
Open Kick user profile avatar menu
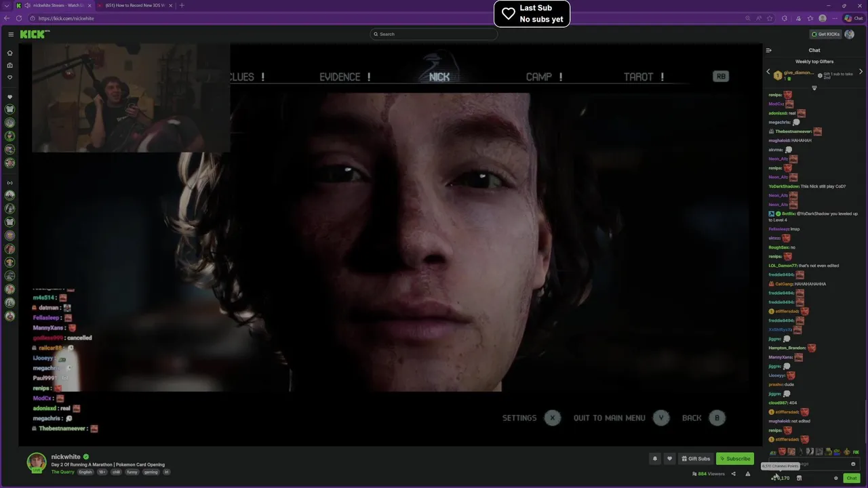tap(849, 34)
